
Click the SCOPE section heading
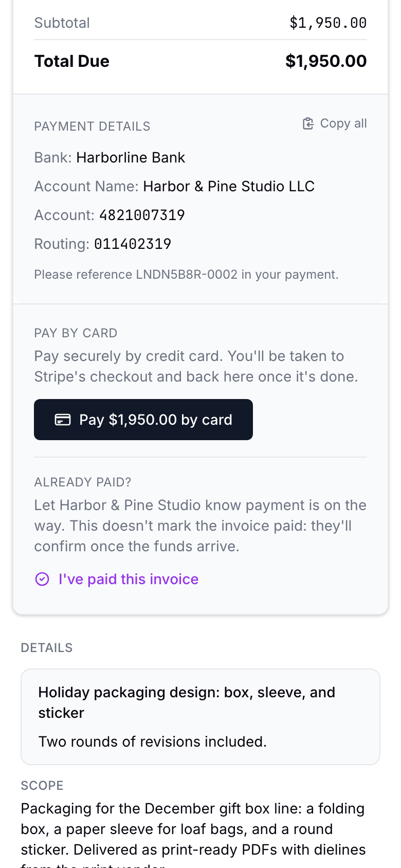[x=42, y=786]
